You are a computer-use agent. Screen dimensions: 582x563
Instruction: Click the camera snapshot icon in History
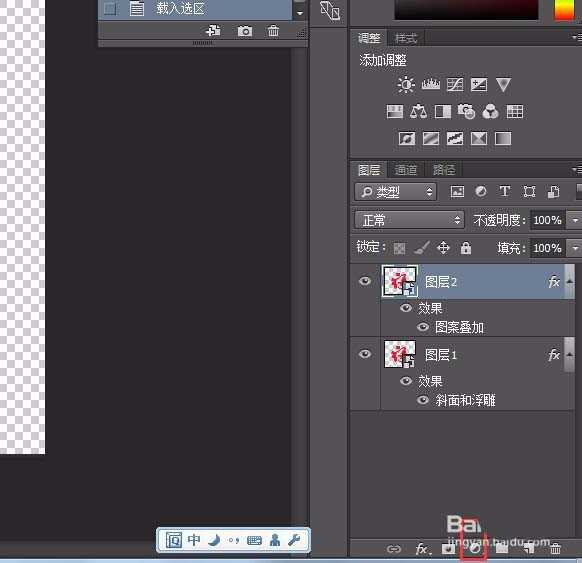point(245,31)
